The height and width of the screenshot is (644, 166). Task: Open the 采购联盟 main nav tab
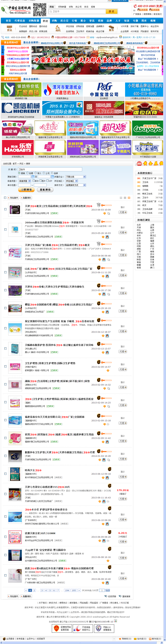pyautogui.click(x=34, y=21)
